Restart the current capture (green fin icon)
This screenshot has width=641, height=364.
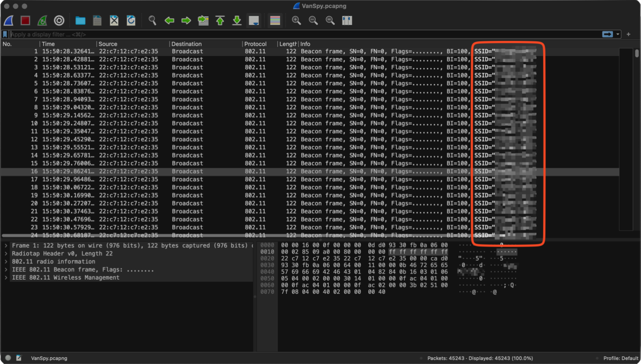coord(42,20)
